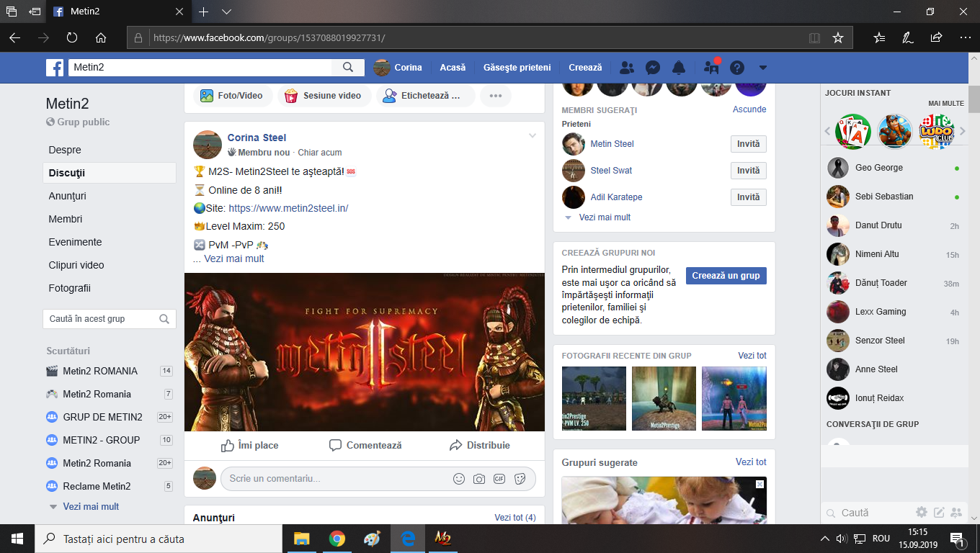Expand 'Vezi mai mult' under suggested members
The width and height of the screenshot is (980, 553).
[x=605, y=217]
